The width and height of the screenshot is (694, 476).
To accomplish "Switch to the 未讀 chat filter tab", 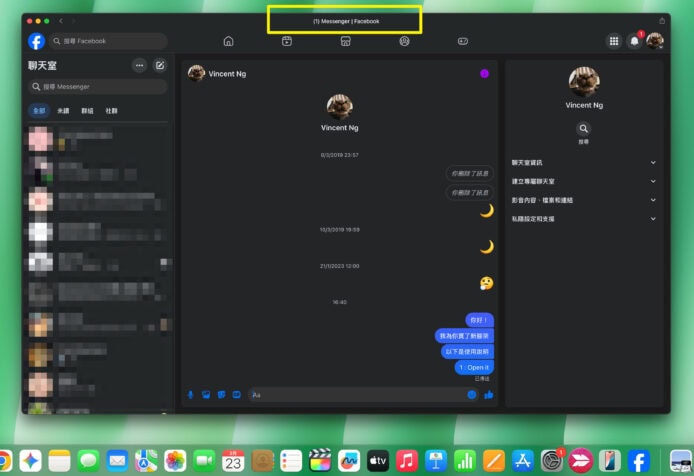I will tap(62, 111).
